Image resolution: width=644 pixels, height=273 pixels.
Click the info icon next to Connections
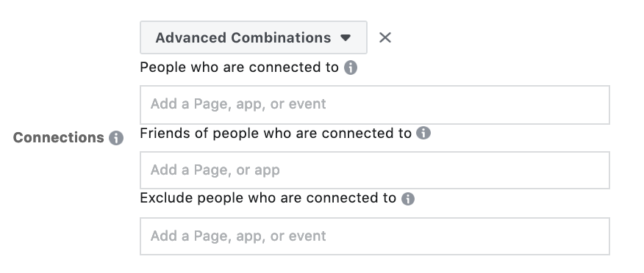click(116, 138)
